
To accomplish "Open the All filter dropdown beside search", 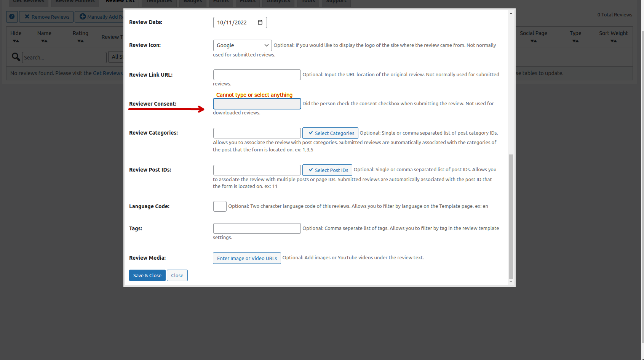I will [116, 57].
